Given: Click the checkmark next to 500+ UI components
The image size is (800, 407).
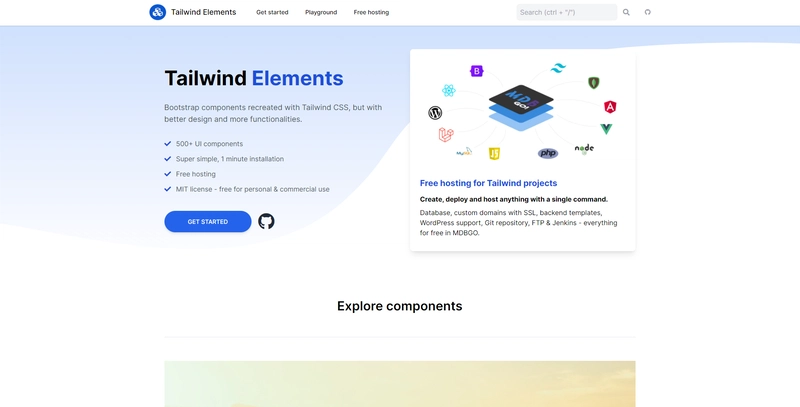Looking at the screenshot, I should 167,144.
